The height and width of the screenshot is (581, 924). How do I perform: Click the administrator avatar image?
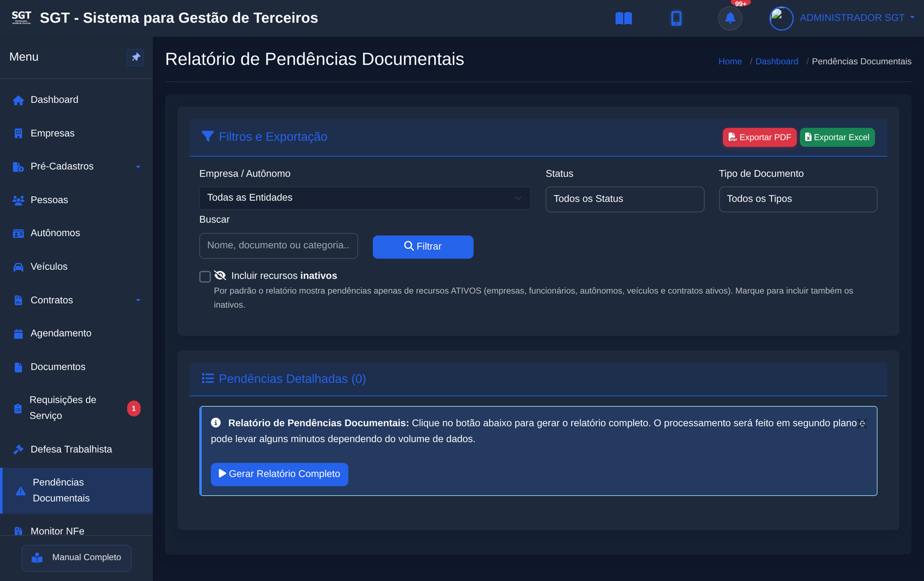click(781, 18)
